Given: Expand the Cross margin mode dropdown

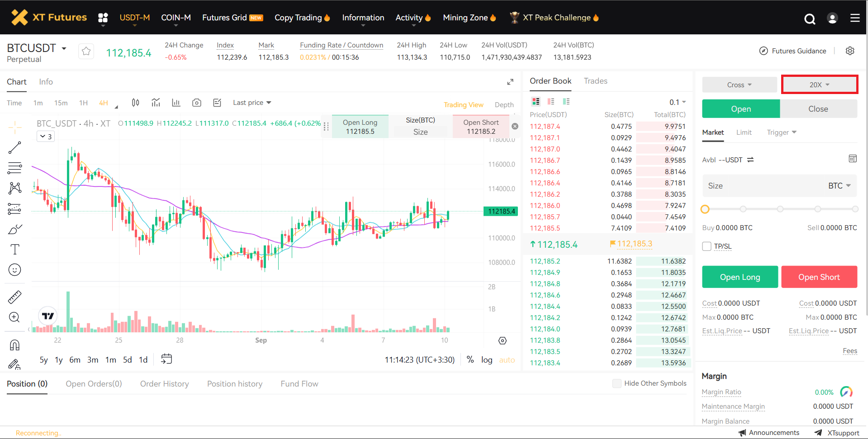Looking at the screenshot, I should (739, 85).
